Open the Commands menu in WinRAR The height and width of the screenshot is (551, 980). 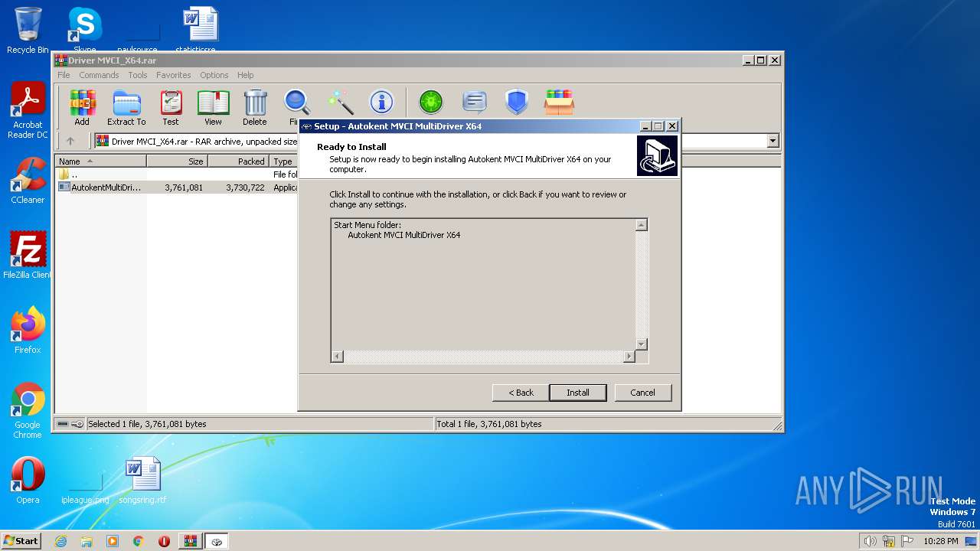(x=99, y=75)
